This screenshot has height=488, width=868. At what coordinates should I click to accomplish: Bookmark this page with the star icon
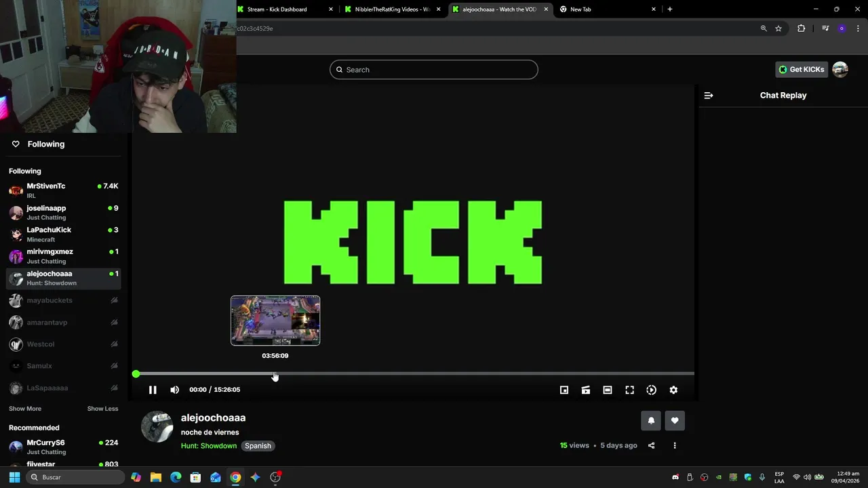point(778,28)
